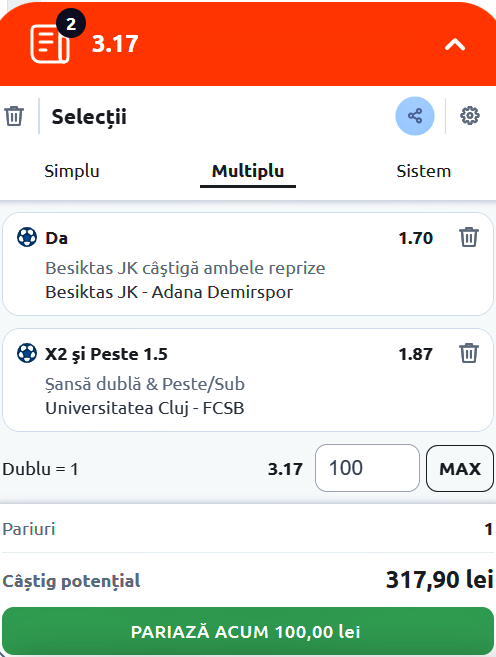The height and width of the screenshot is (657, 496).
Task: Clear all selections with the trash icon beside Selecții
Action: click(x=14, y=116)
